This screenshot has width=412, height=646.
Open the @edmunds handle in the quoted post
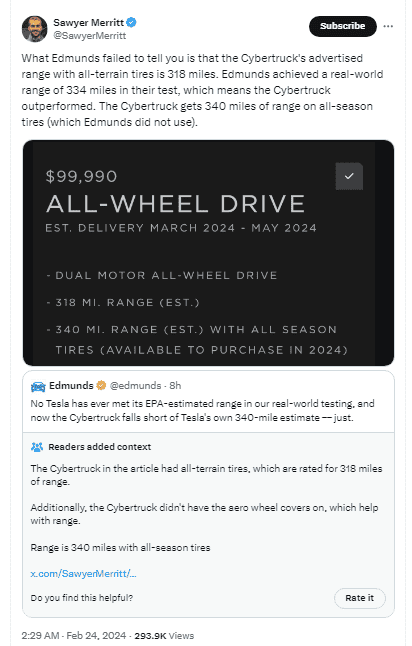coord(135,386)
